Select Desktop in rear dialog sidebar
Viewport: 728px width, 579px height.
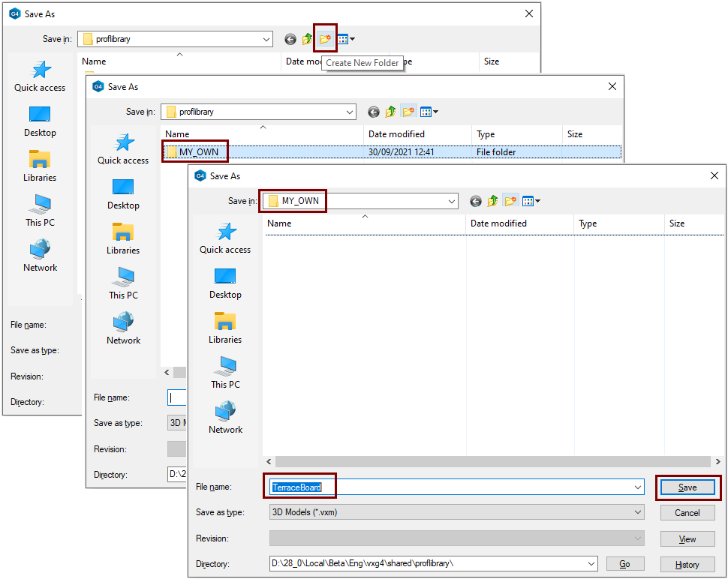point(40,121)
